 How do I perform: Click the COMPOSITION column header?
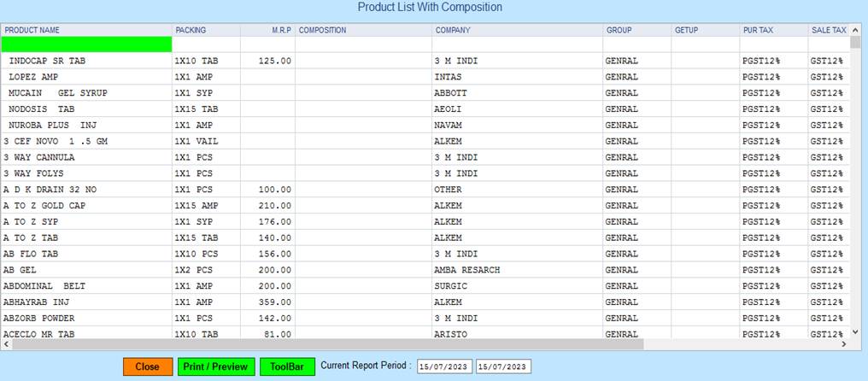click(x=323, y=30)
